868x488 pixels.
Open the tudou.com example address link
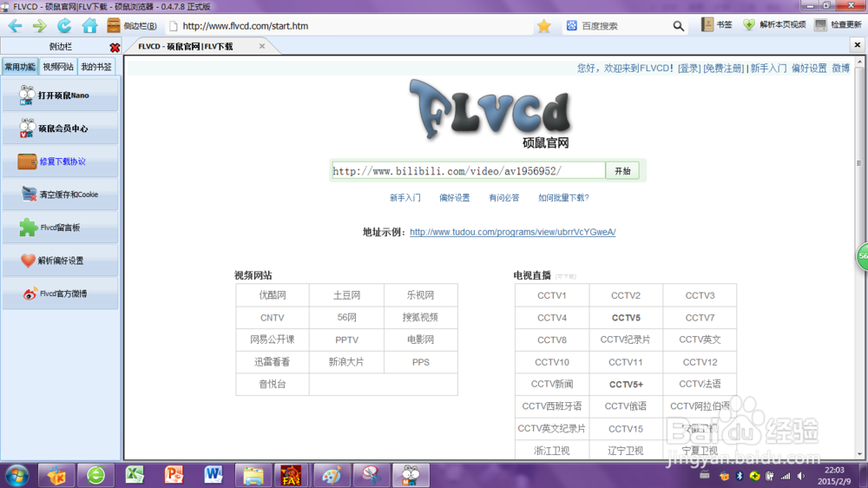513,232
